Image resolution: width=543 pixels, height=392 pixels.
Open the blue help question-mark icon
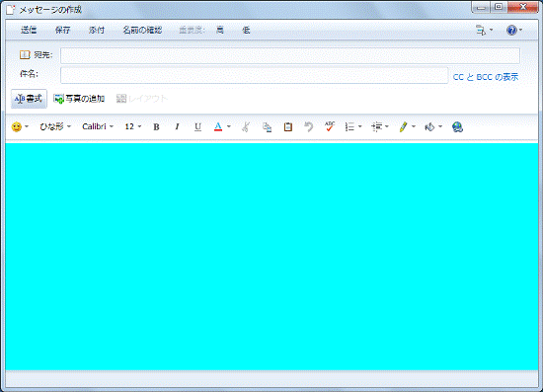tap(511, 31)
